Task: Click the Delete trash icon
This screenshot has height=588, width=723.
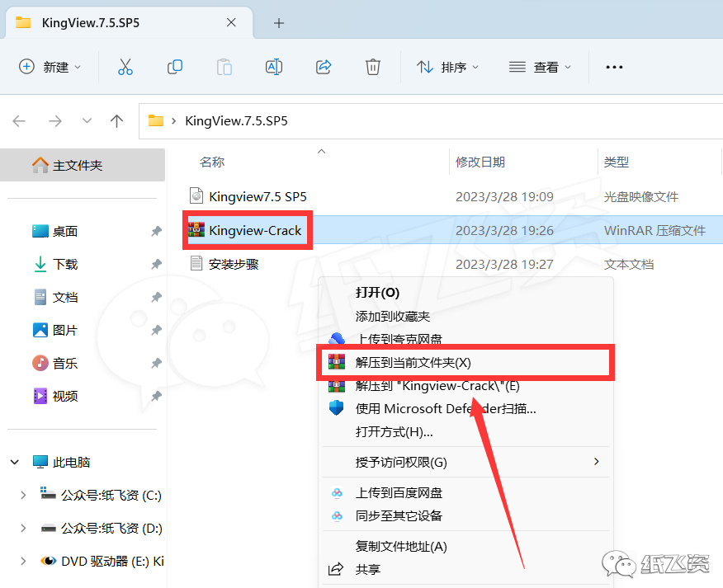Action: [x=372, y=68]
